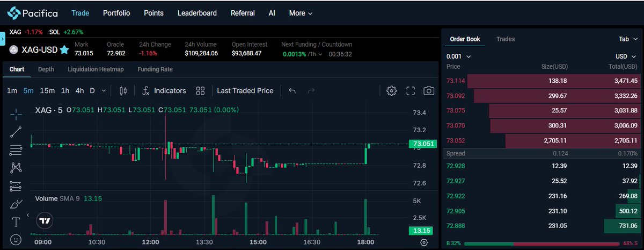
Task: Click the buy/sell ratio bar
Action: click(541, 244)
